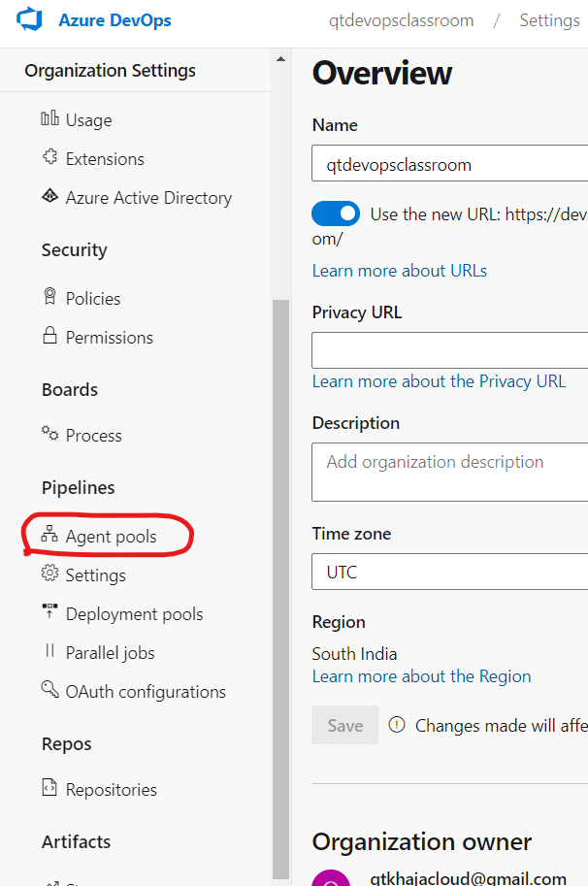Viewport: 588px width, 886px height.
Task: Click the Process gears icon
Action: tap(49, 434)
